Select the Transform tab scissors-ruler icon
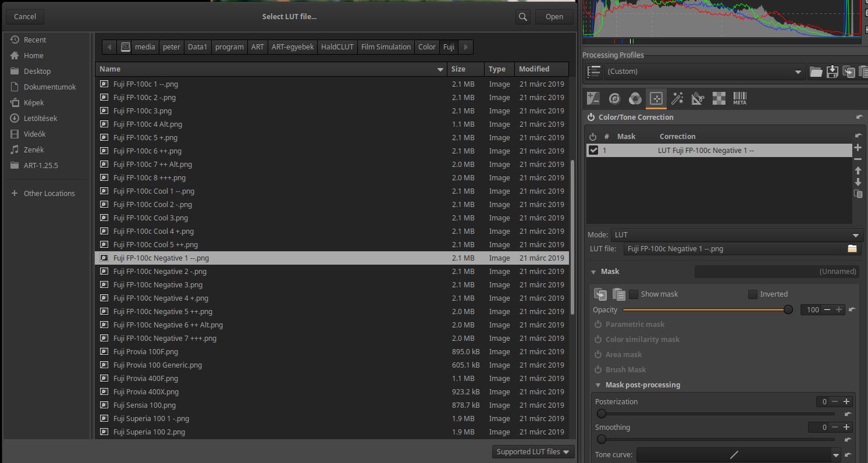The image size is (868, 463). (x=698, y=98)
